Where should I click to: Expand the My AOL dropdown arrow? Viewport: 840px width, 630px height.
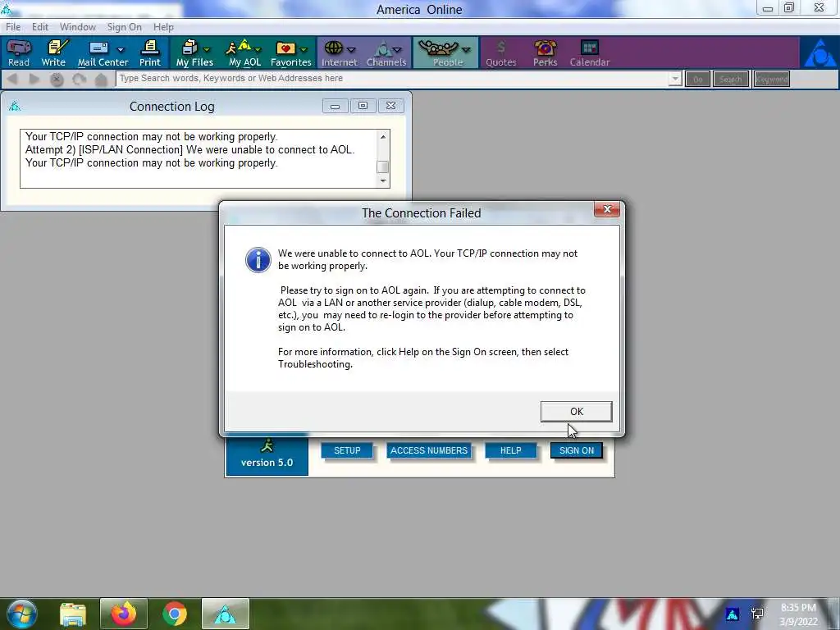click(x=258, y=50)
